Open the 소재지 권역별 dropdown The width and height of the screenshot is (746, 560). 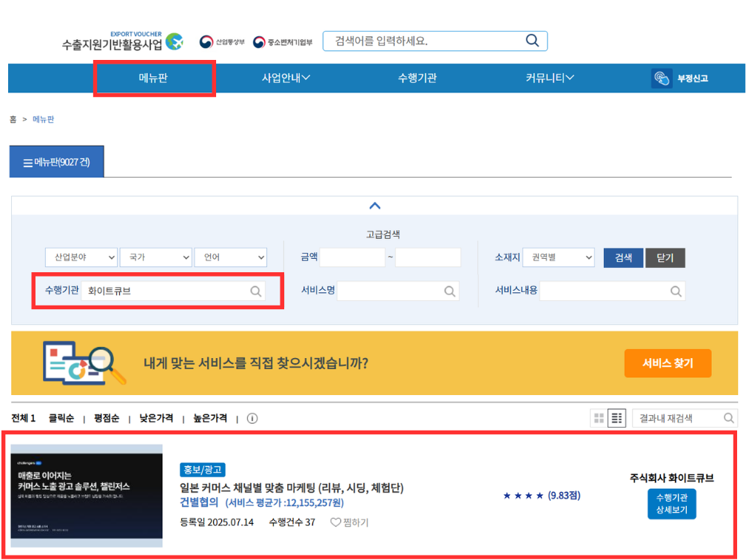pos(559,257)
